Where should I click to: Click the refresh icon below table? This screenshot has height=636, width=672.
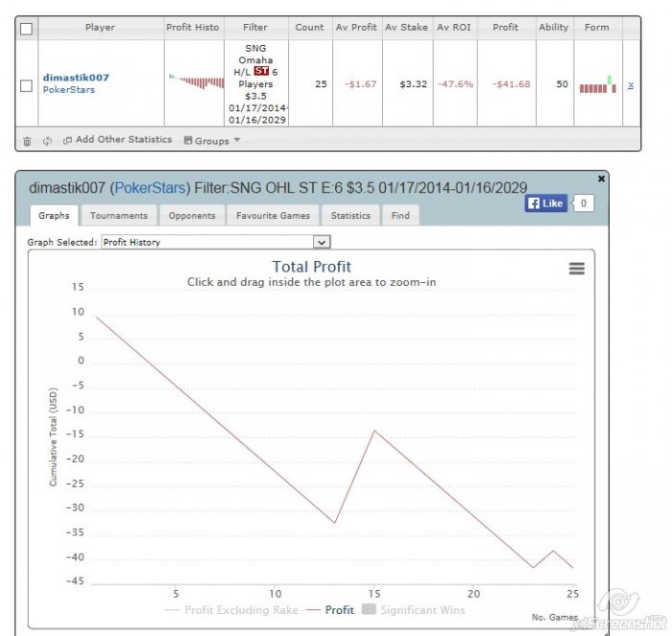click(47, 140)
